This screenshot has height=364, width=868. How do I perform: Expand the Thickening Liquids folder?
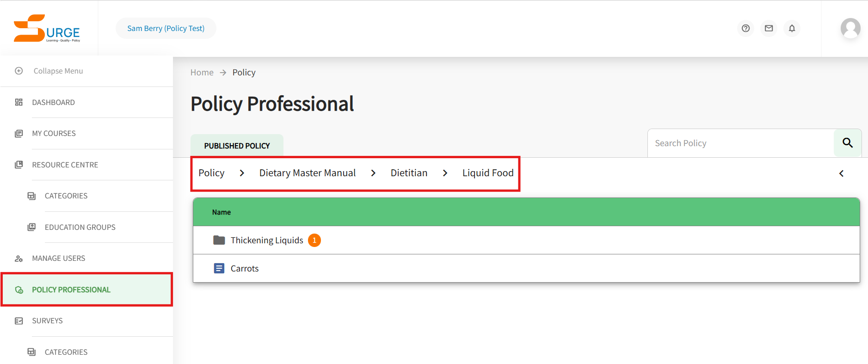pyautogui.click(x=267, y=240)
